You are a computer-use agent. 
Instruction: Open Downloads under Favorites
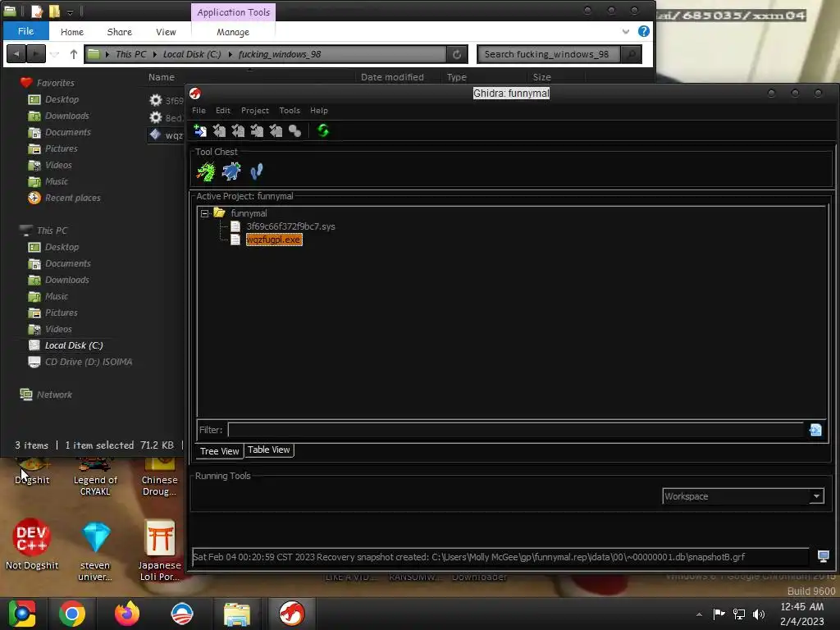coord(67,116)
